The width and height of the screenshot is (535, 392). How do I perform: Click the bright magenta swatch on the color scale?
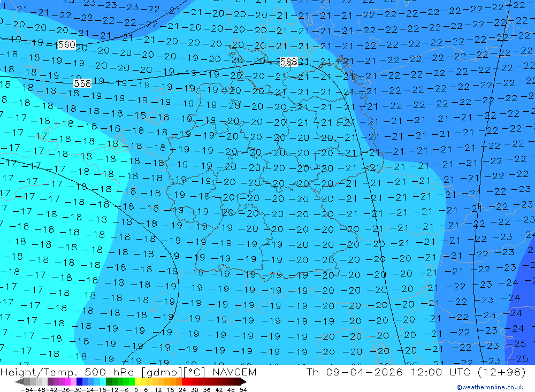click(x=67, y=381)
